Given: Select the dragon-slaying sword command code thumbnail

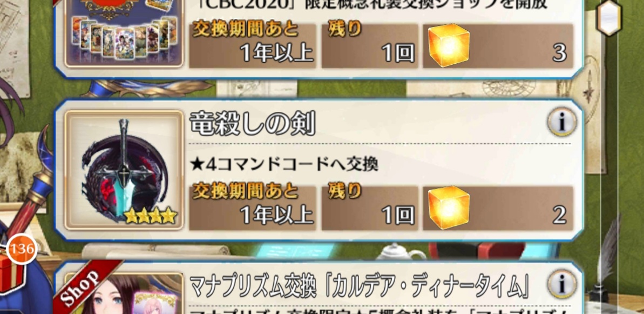Looking at the screenshot, I should click(x=124, y=170).
